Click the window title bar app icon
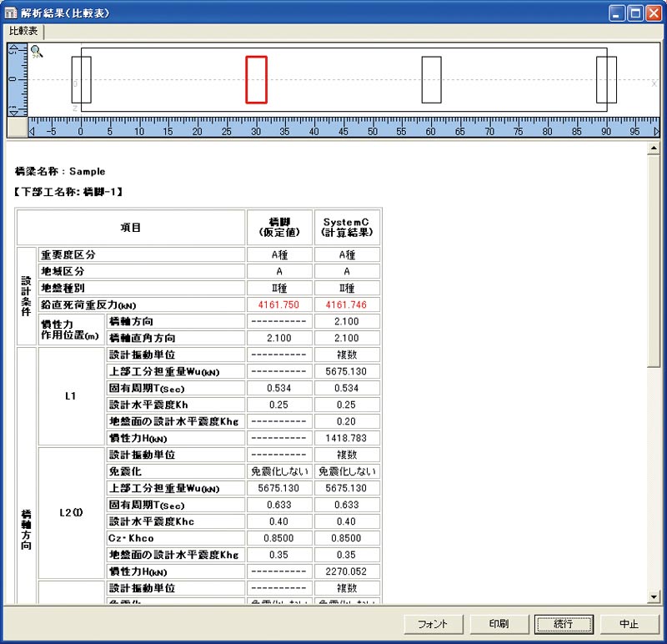The image size is (667, 644). point(10,13)
